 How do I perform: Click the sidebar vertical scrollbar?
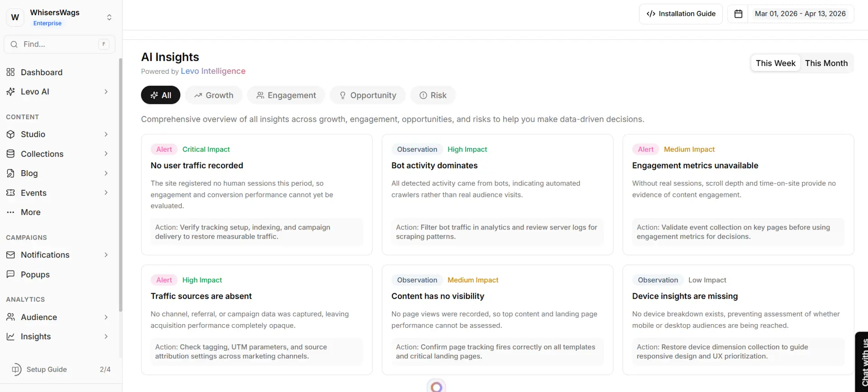pyautogui.click(x=120, y=181)
